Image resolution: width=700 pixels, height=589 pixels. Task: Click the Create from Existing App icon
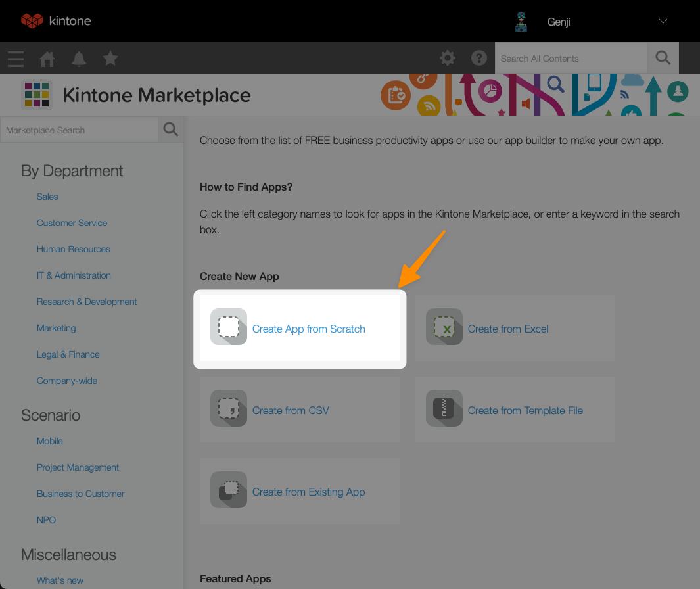pyautogui.click(x=229, y=490)
